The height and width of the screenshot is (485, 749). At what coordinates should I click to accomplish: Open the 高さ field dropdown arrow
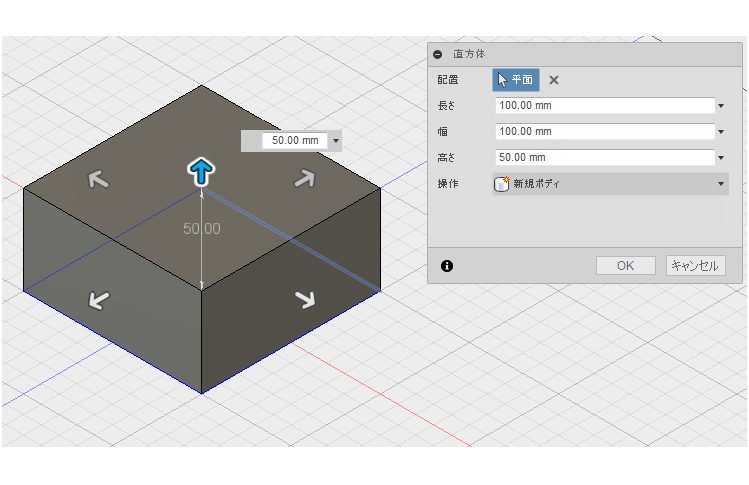pos(721,157)
